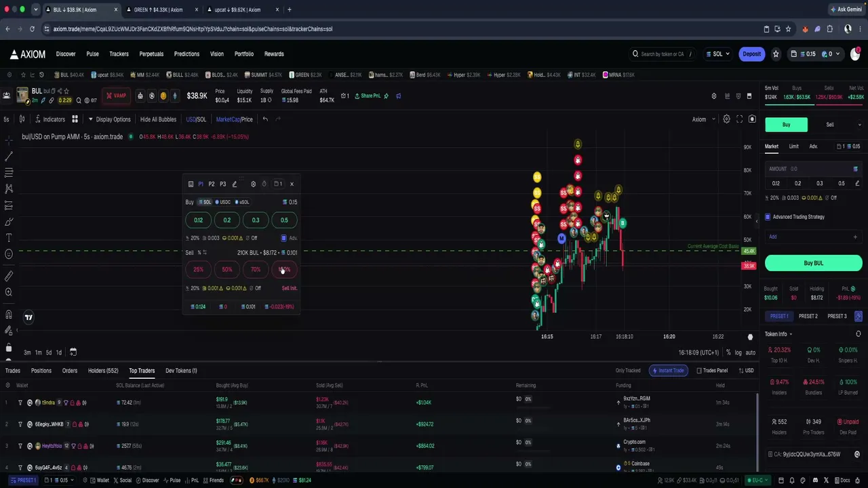
Task: Select the ruler measure tool
Action: pos(9,276)
